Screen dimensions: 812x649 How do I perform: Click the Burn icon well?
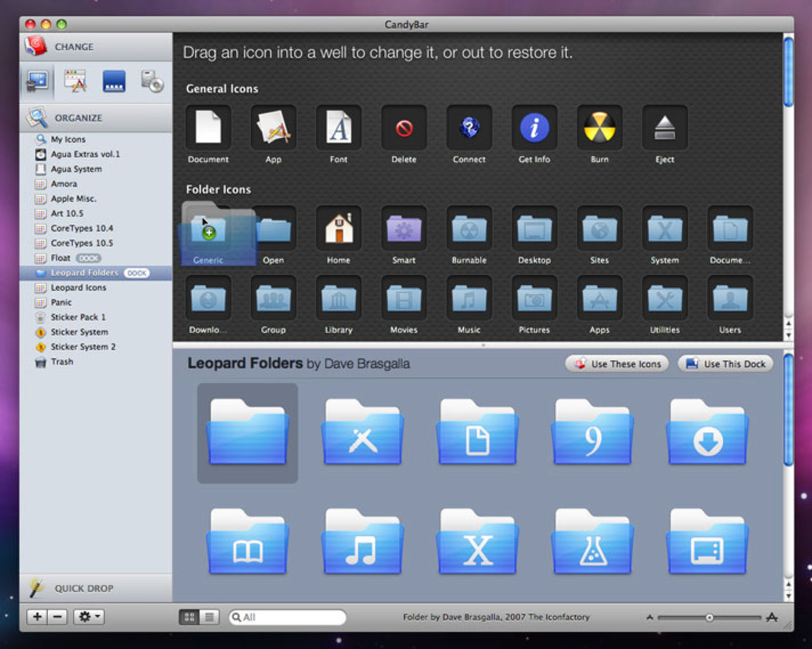point(599,128)
